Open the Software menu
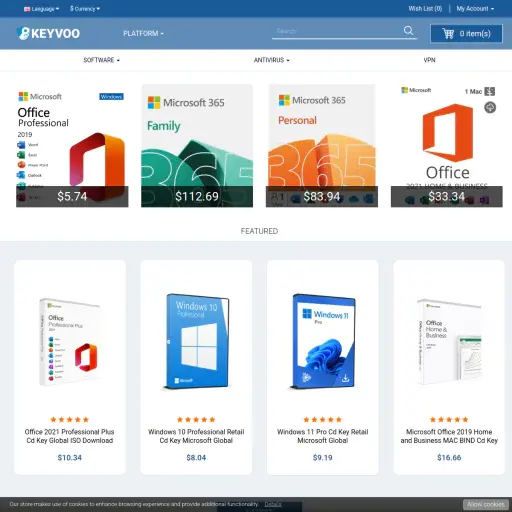The width and height of the screenshot is (512, 512). (x=101, y=60)
